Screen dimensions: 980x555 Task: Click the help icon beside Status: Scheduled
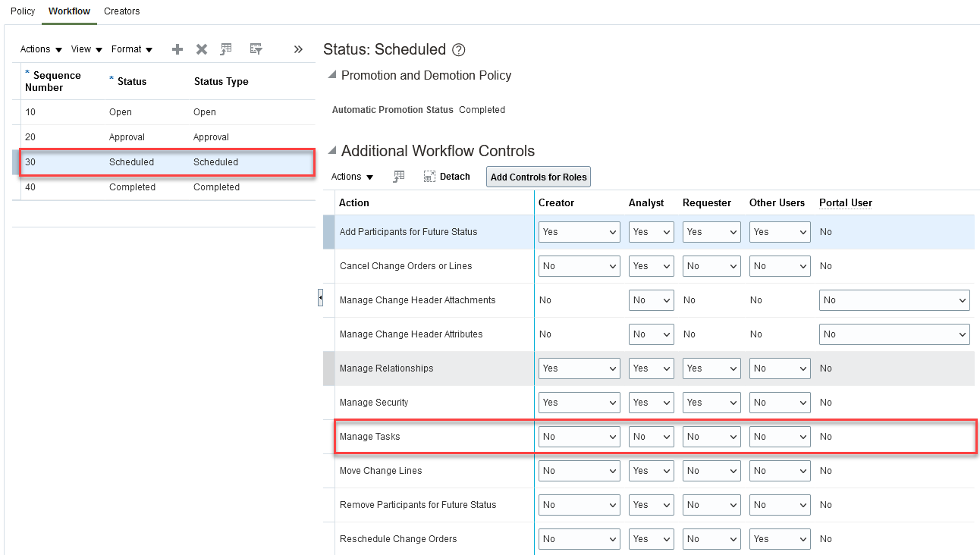click(x=458, y=50)
